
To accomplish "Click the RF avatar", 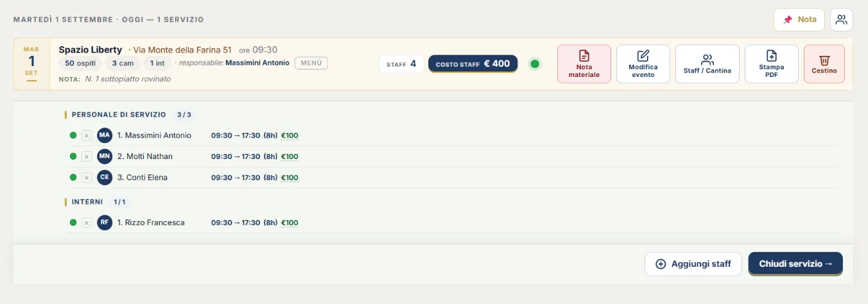I will (x=105, y=223).
